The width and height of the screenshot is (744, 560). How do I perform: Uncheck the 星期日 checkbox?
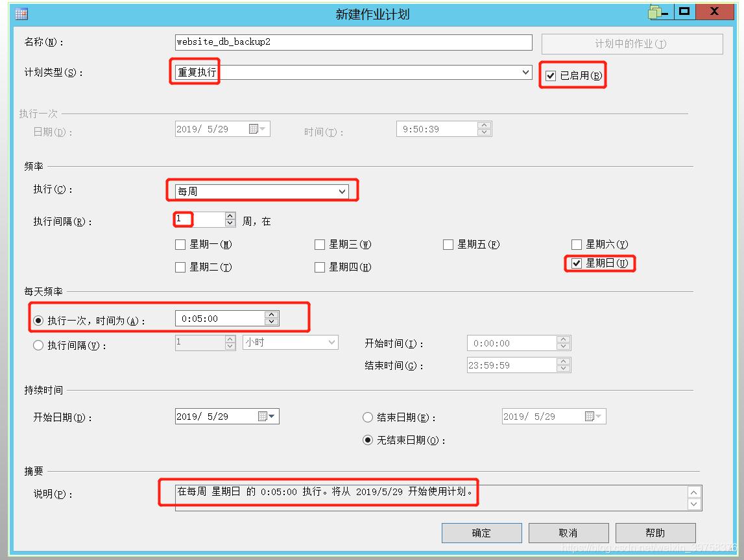click(x=577, y=263)
